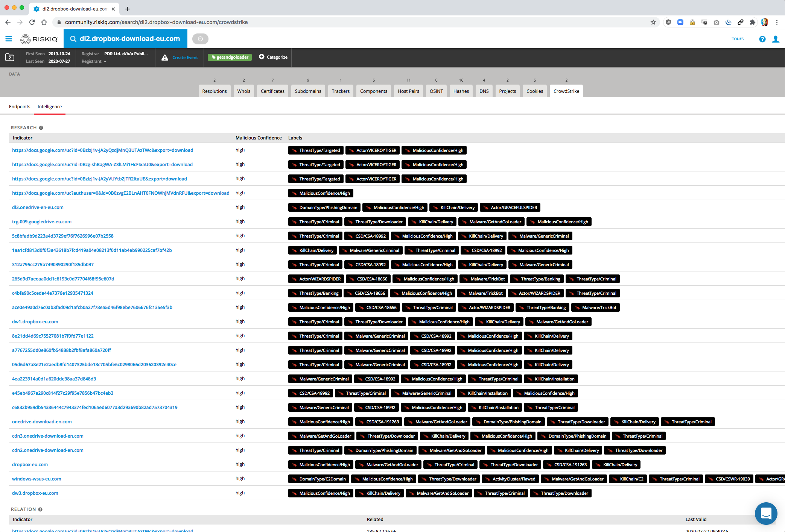
Task: Click the Malicious Confidence column header
Action: click(259, 138)
